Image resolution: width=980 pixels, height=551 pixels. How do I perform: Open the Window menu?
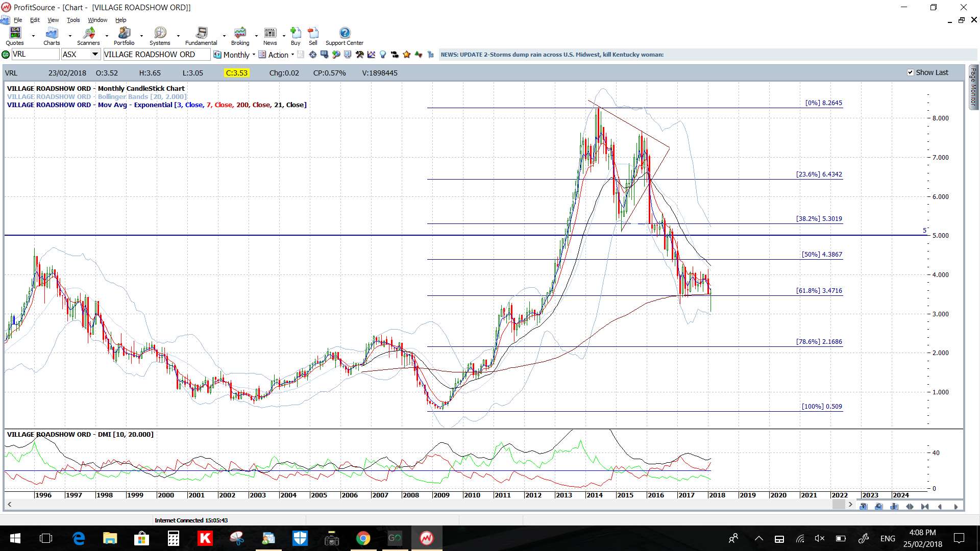pyautogui.click(x=97, y=20)
